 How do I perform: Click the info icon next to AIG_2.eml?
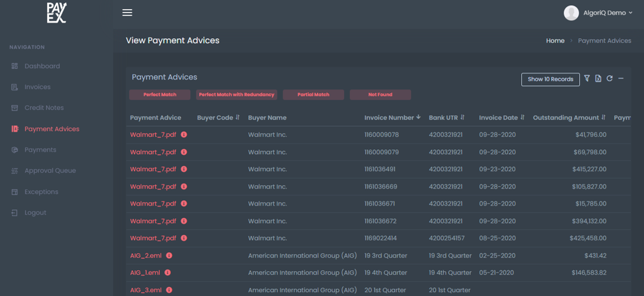[x=169, y=255]
